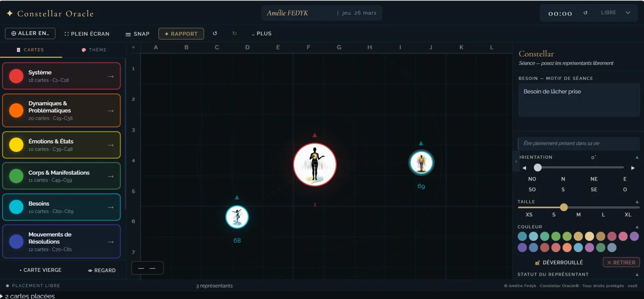This screenshot has width=644, height=299.
Task: Set orientation to NO
Action: click(x=532, y=179)
